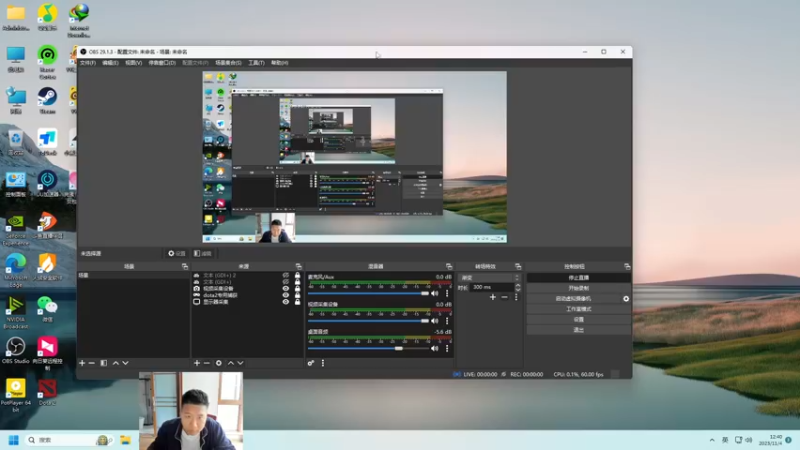Undock the Controls panel float icon

point(627,266)
